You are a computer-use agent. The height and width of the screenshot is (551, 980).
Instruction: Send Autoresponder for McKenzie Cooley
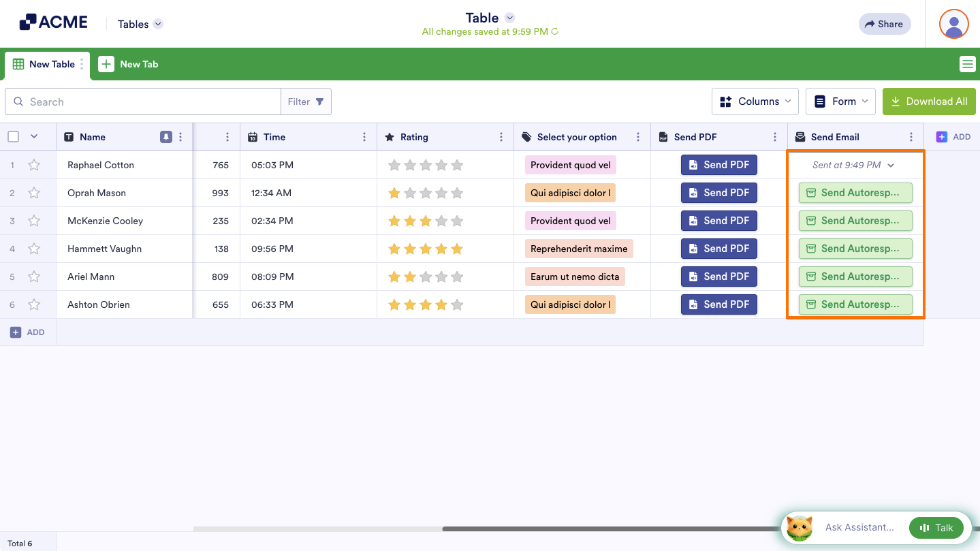(855, 221)
